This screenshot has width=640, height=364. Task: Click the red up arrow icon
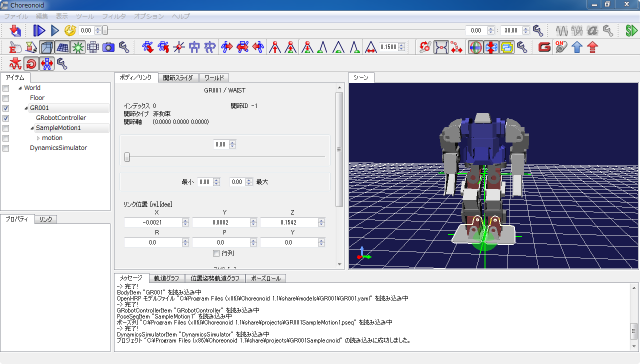593,47
